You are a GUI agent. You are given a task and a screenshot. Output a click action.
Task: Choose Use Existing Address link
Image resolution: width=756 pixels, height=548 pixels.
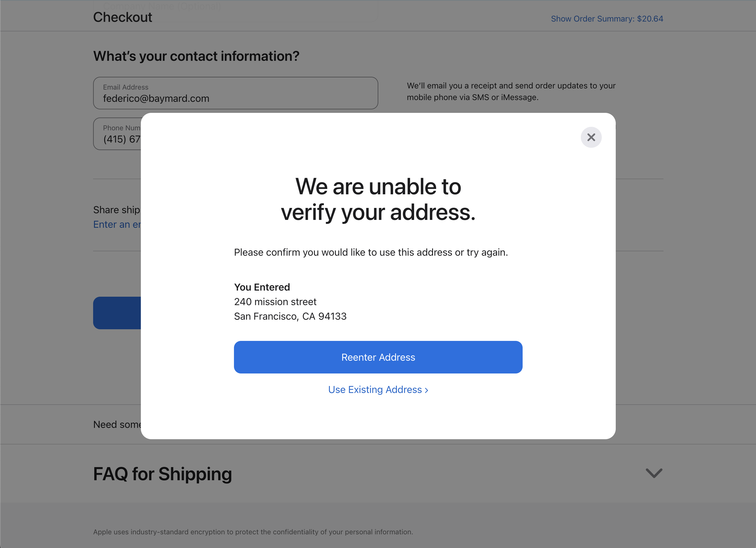[x=375, y=389]
